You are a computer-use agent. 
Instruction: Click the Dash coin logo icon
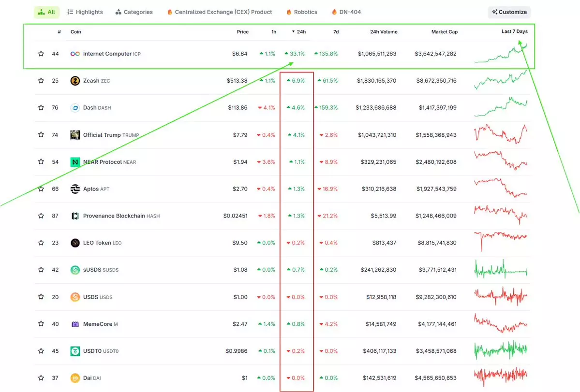pos(75,108)
